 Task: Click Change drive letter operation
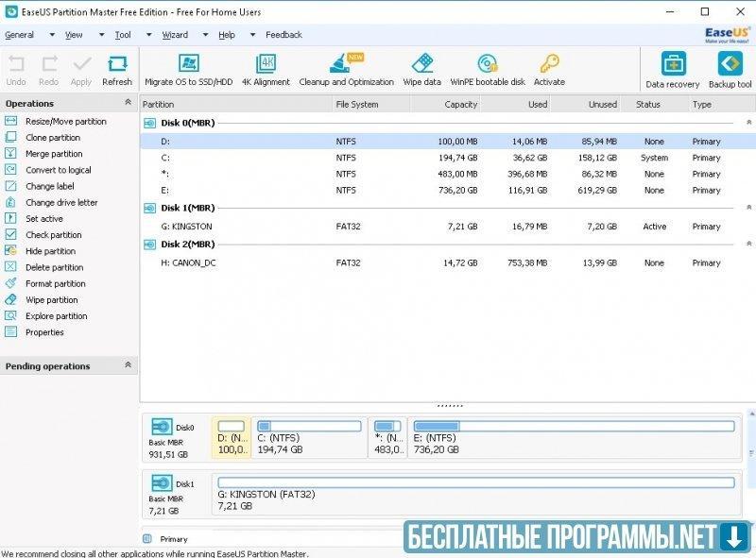coord(51,202)
